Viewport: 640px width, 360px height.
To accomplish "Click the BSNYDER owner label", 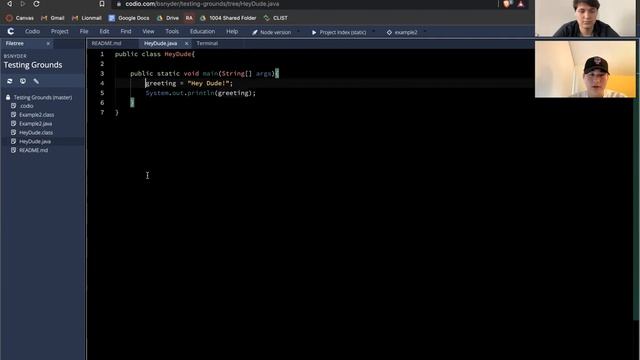I will coord(15,56).
